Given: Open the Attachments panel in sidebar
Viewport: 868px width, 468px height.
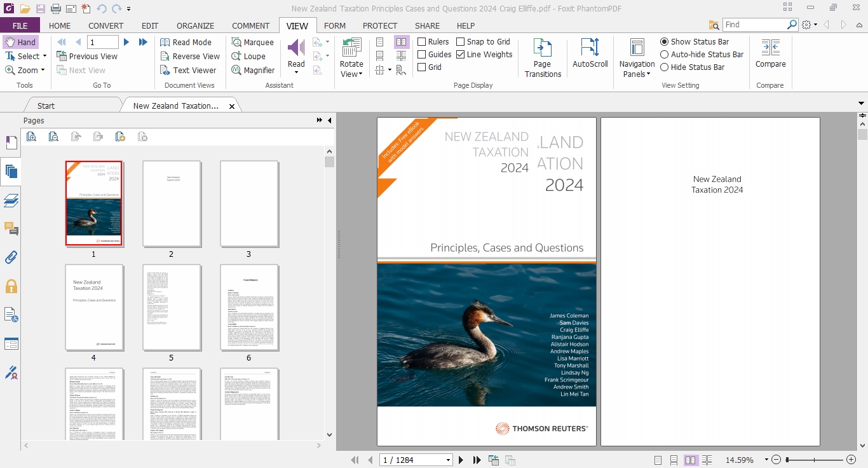Looking at the screenshot, I should 11,257.
